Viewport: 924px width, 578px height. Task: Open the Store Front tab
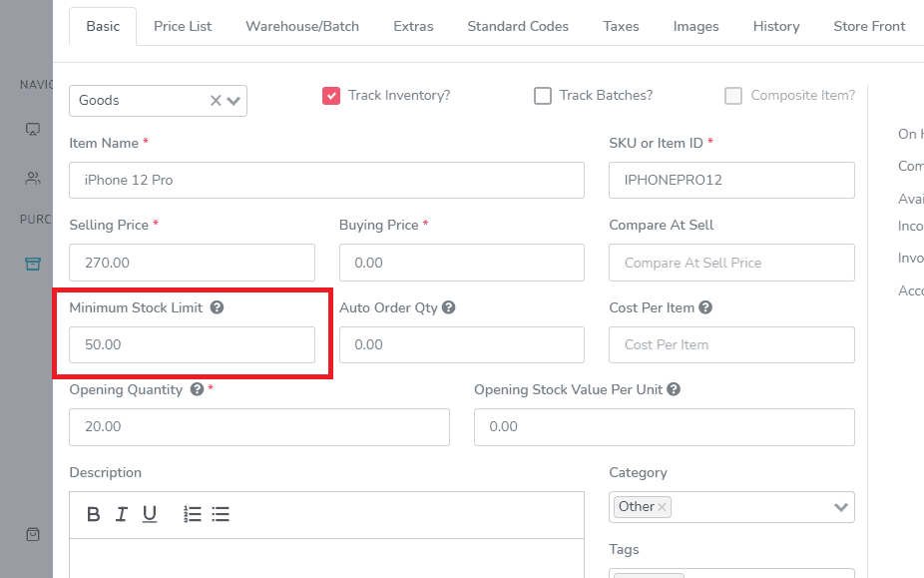[869, 27]
